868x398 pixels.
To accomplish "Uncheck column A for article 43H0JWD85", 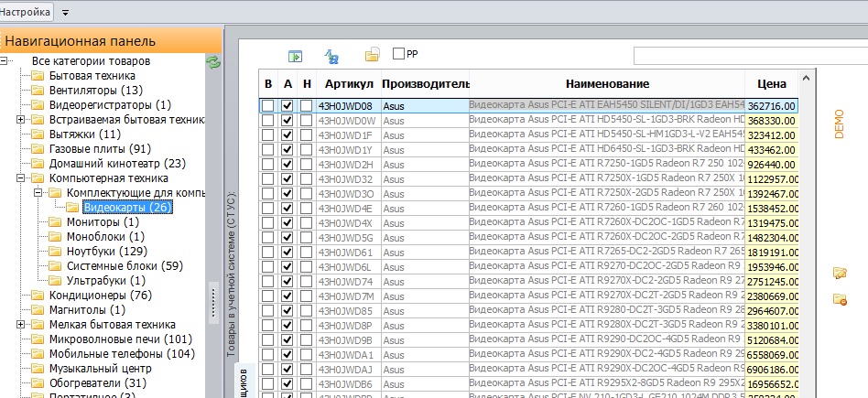I will [x=288, y=311].
